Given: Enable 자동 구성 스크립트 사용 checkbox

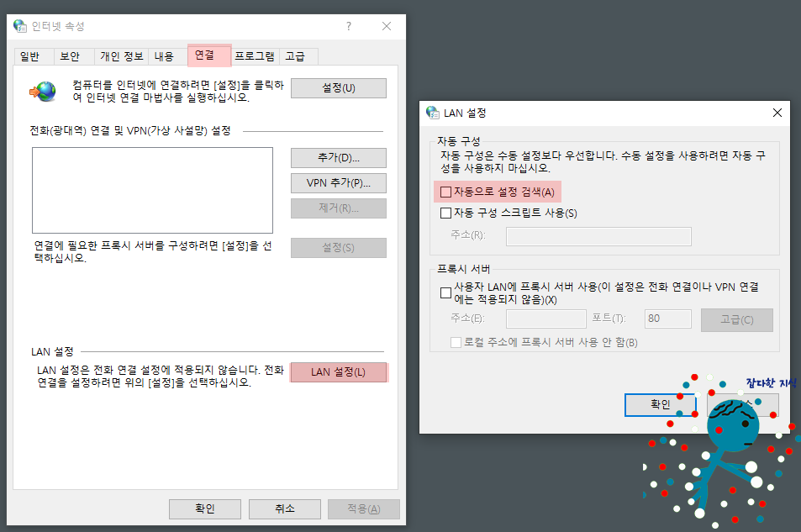Looking at the screenshot, I should 445,213.
